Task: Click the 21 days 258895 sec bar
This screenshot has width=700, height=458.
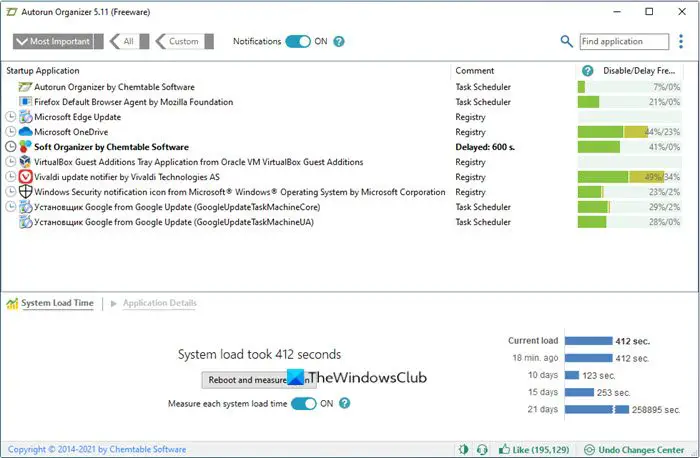Action: click(x=596, y=409)
